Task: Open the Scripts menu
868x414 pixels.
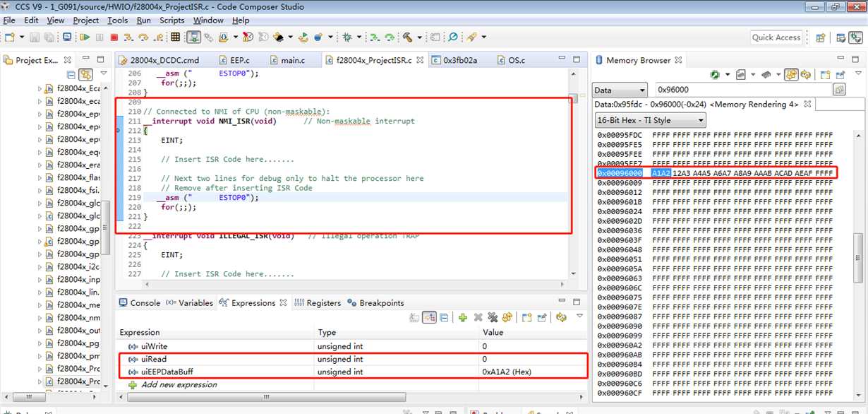Action: coord(171,20)
